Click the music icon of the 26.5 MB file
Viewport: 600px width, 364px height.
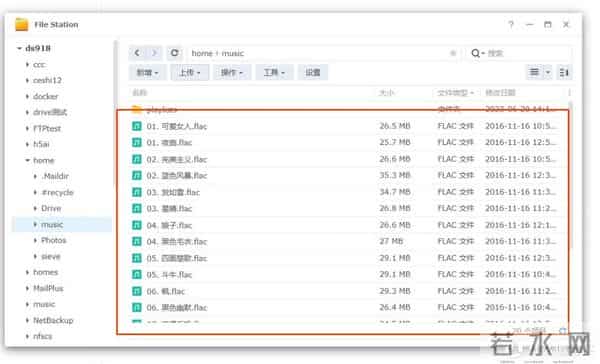coord(137,126)
